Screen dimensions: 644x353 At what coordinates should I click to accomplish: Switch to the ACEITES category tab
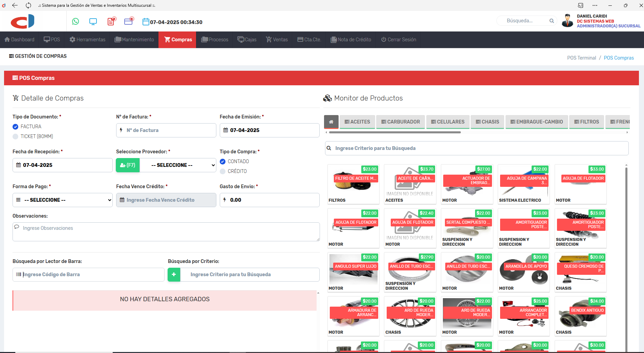pos(357,122)
